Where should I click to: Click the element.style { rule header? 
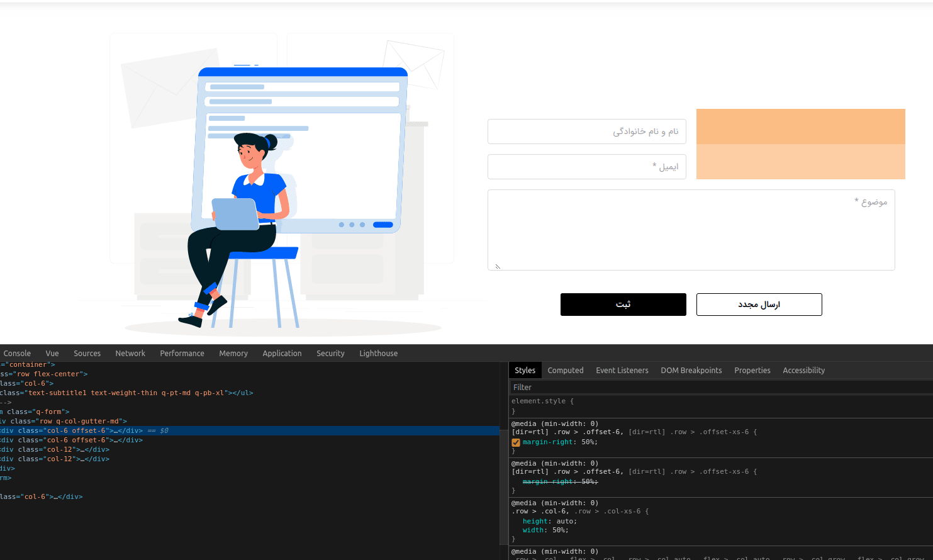[542, 401]
